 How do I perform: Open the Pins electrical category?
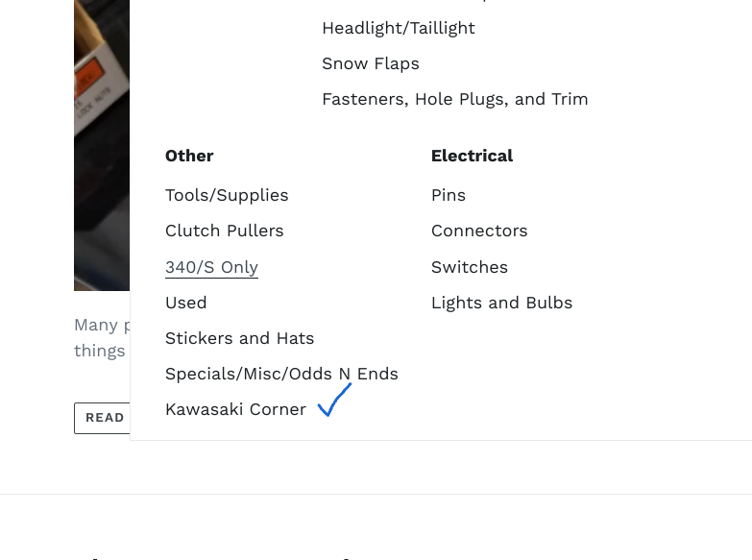(x=448, y=195)
